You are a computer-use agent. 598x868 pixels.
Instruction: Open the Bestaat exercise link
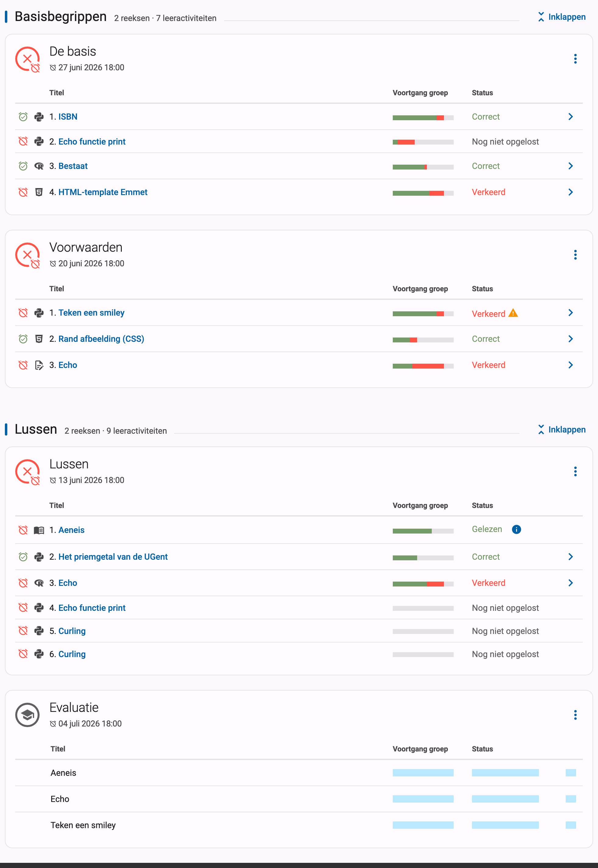(x=73, y=166)
